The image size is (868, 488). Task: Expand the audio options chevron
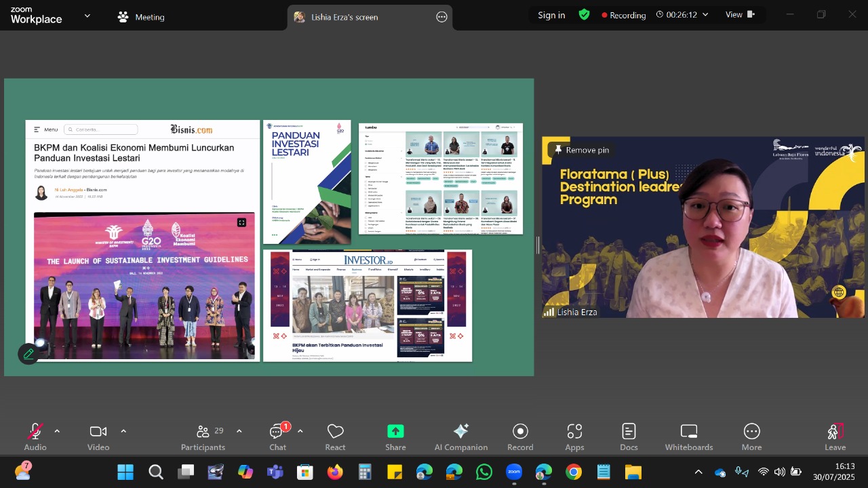click(x=57, y=431)
